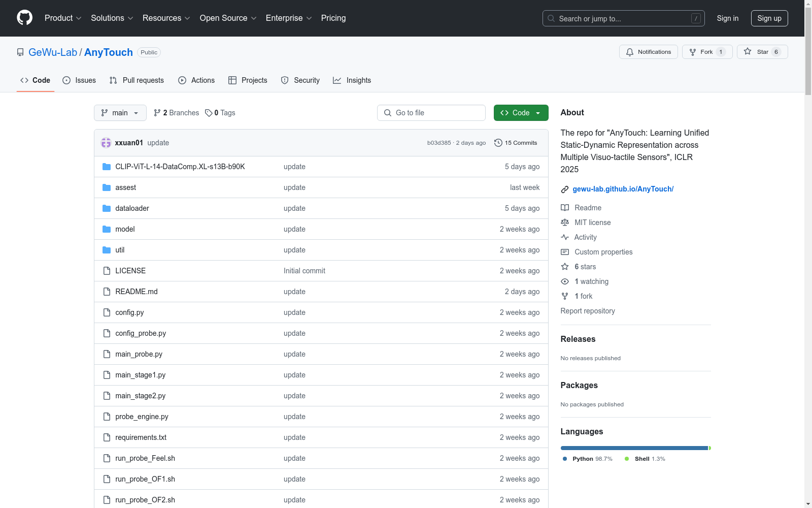Image resolution: width=812 pixels, height=508 pixels.
Task: Open the main branch dropdown
Action: tap(120, 113)
